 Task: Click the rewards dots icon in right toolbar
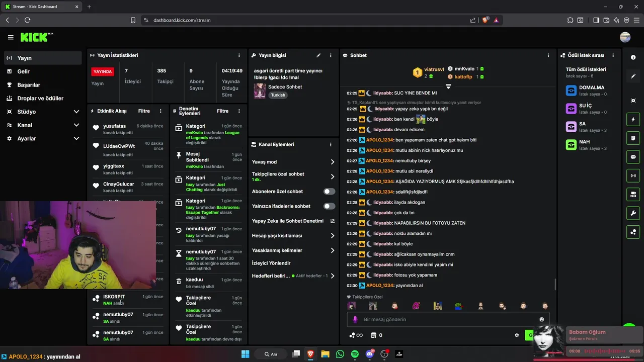click(x=633, y=232)
